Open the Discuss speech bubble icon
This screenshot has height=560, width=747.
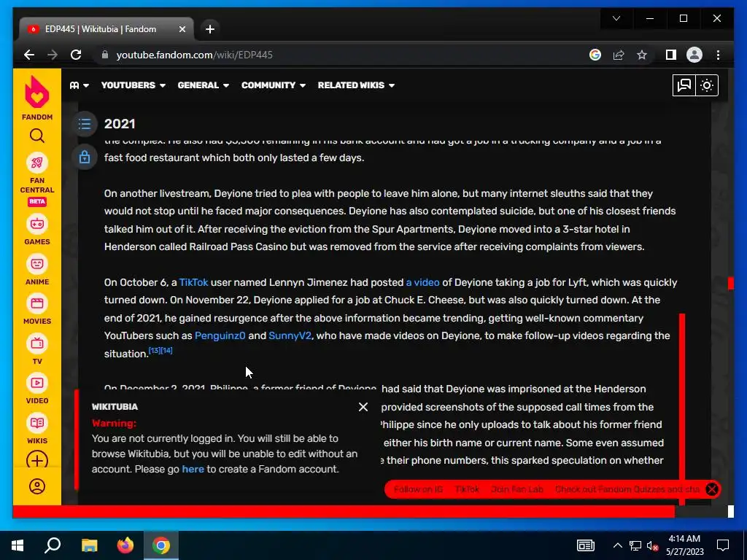click(684, 85)
